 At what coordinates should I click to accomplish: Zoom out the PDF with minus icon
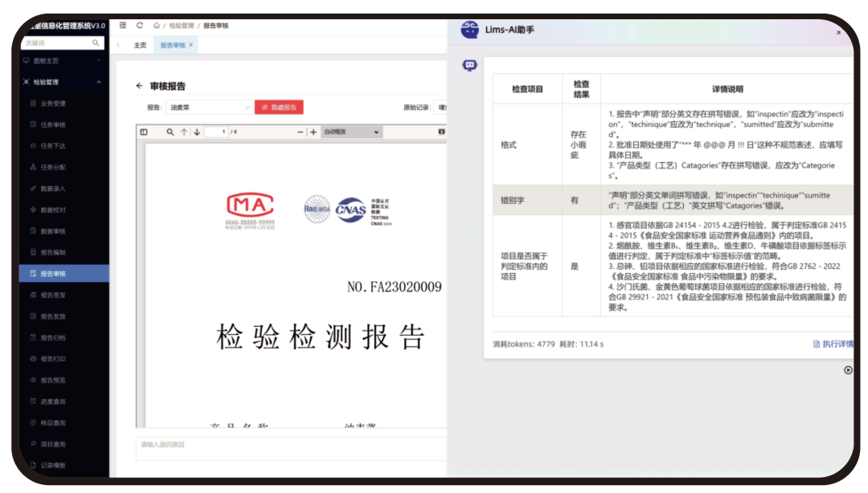click(x=301, y=132)
